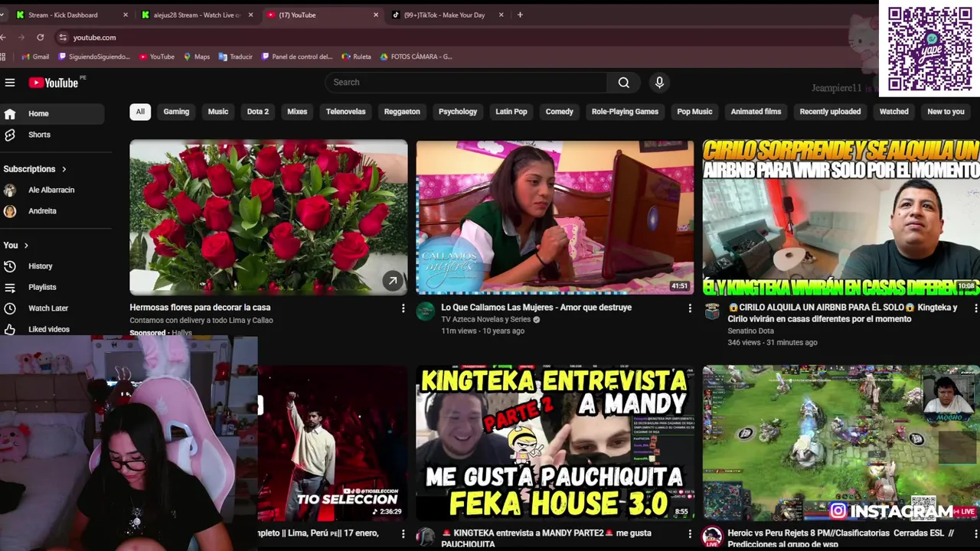Select the Telenovelas filter chip
This screenshot has width=980, height=551.
[346, 112]
